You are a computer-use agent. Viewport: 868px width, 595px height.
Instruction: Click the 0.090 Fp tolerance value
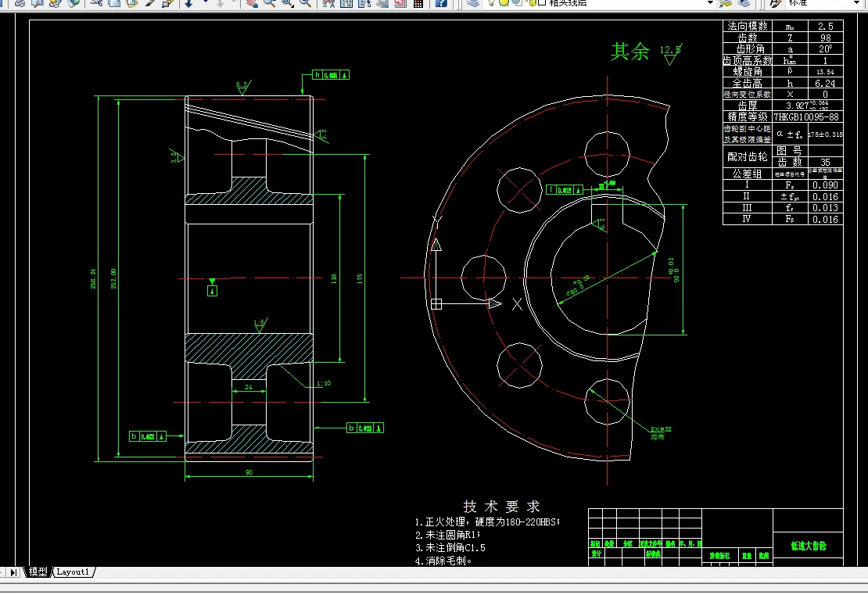point(825,185)
